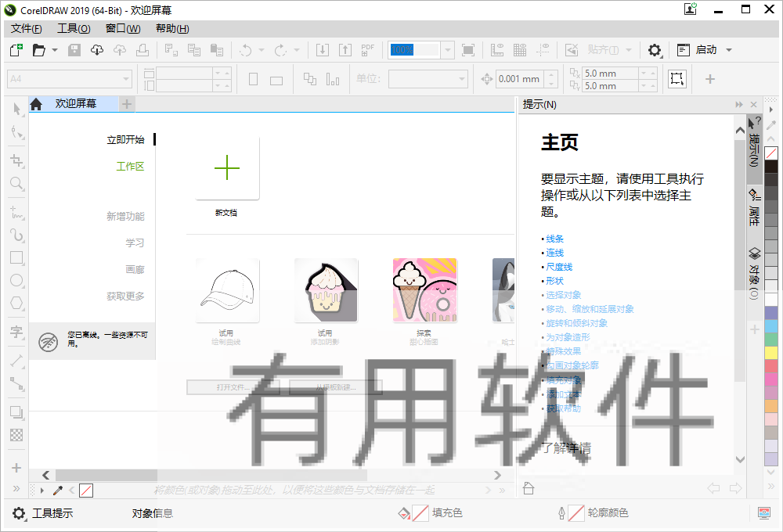Viewport: 783px width, 532px height.
Task: Select the Crop tool in toolbox
Action: coord(16,160)
